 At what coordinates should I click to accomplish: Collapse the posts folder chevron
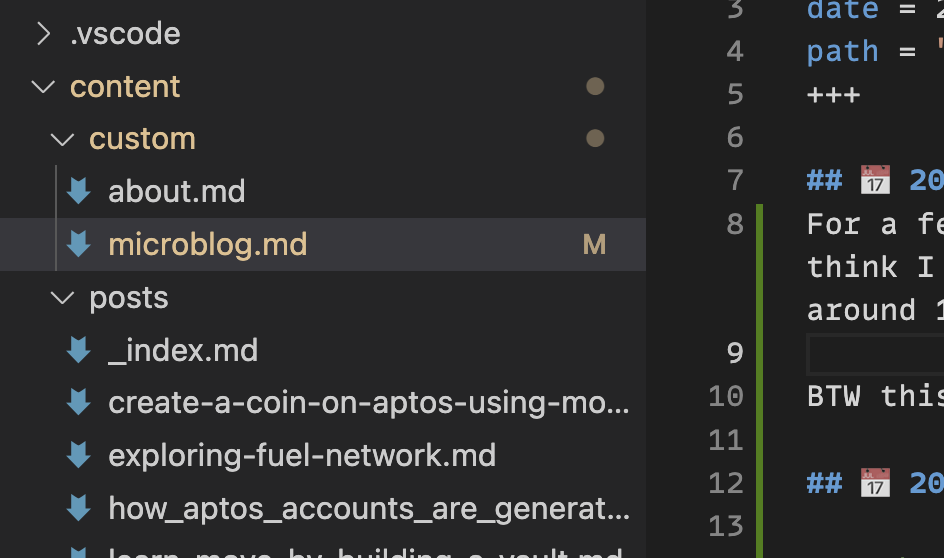pyautogui.click(x=62, y=298)
